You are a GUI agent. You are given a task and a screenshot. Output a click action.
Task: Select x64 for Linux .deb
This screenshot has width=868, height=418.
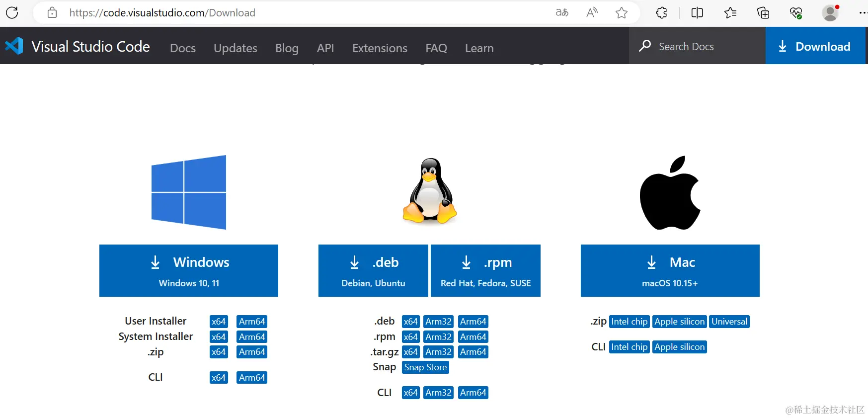pyautogui.click(x=411, y=322)
